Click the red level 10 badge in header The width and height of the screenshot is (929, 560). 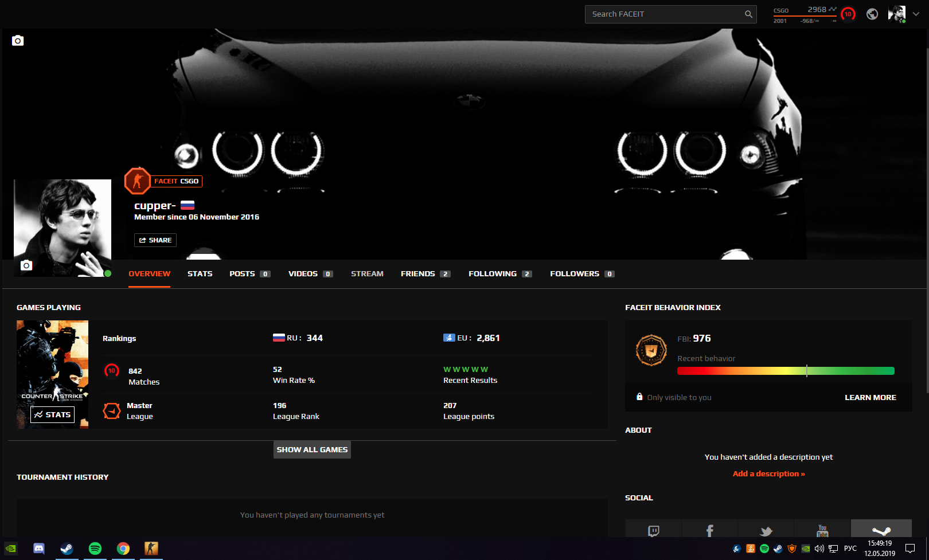pos(848,14)
